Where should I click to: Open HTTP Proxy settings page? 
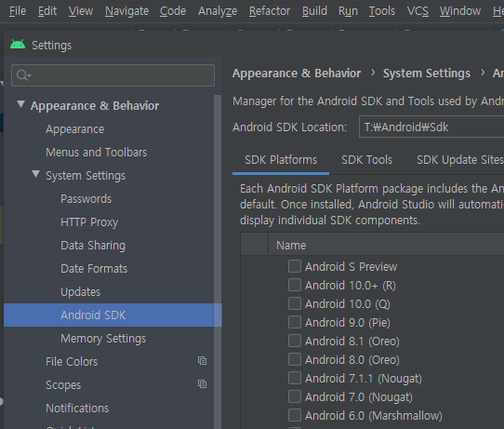tap(89, 221)
